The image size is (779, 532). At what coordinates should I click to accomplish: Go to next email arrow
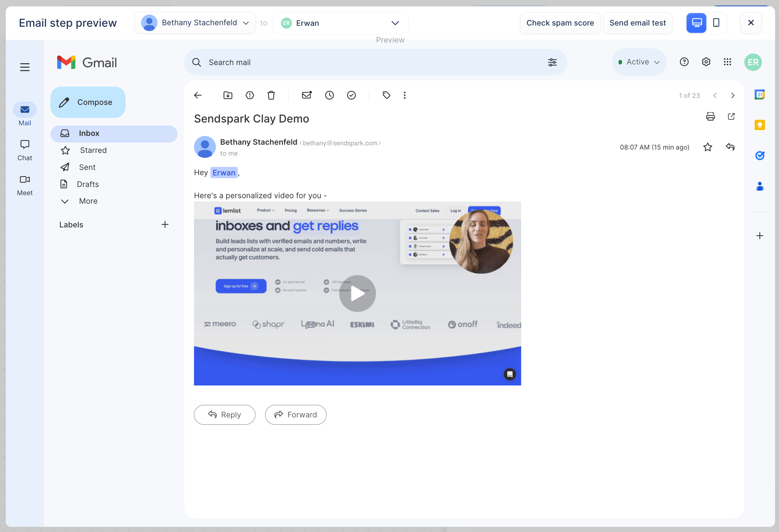point(733,95)
